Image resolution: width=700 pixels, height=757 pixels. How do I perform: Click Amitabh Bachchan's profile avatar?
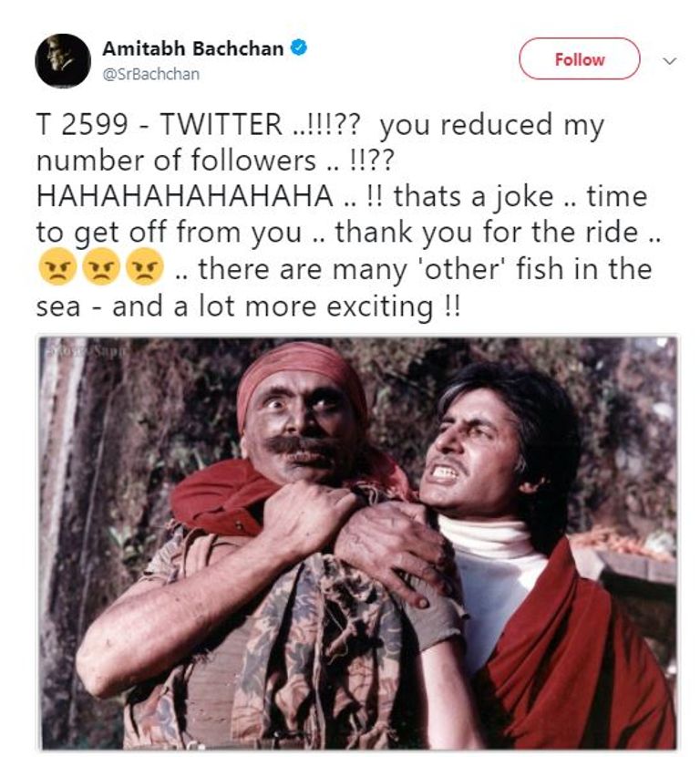tap(63, 61)
